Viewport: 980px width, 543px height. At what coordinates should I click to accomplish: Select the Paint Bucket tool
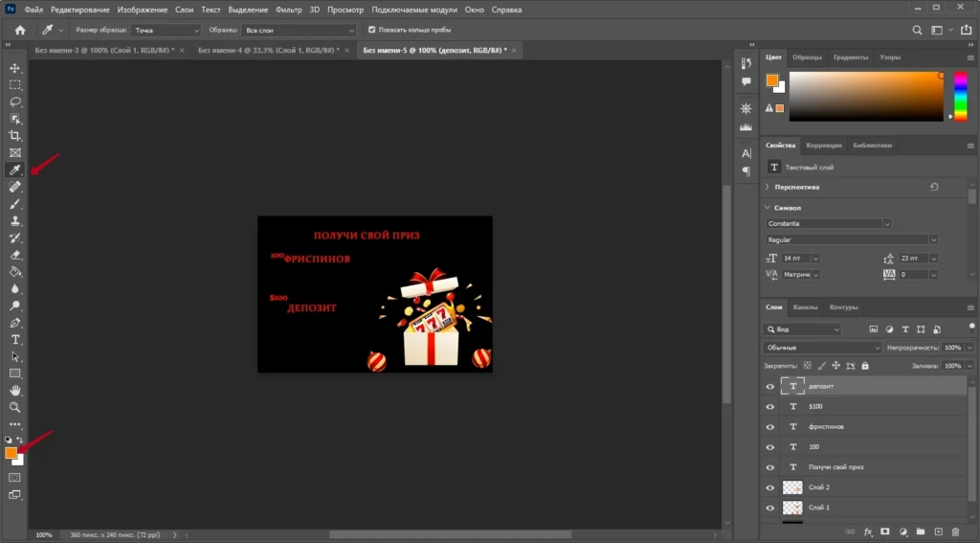tap(15, 272)
